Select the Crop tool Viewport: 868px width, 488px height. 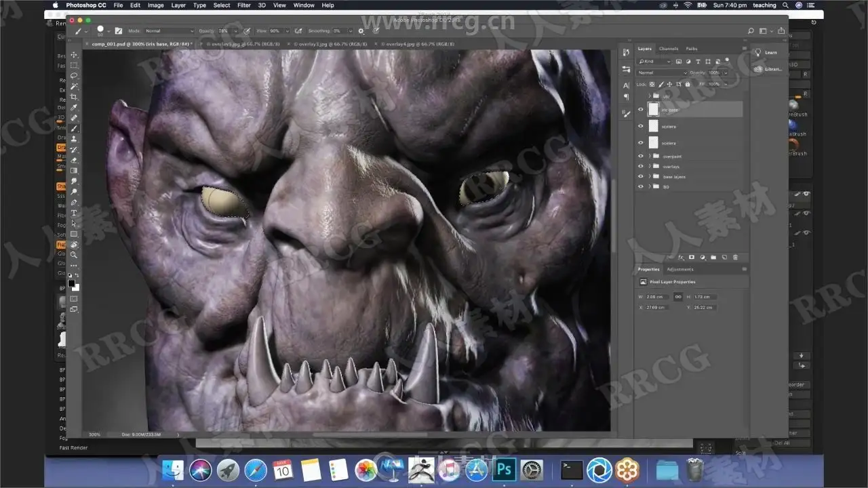point(74,97)
